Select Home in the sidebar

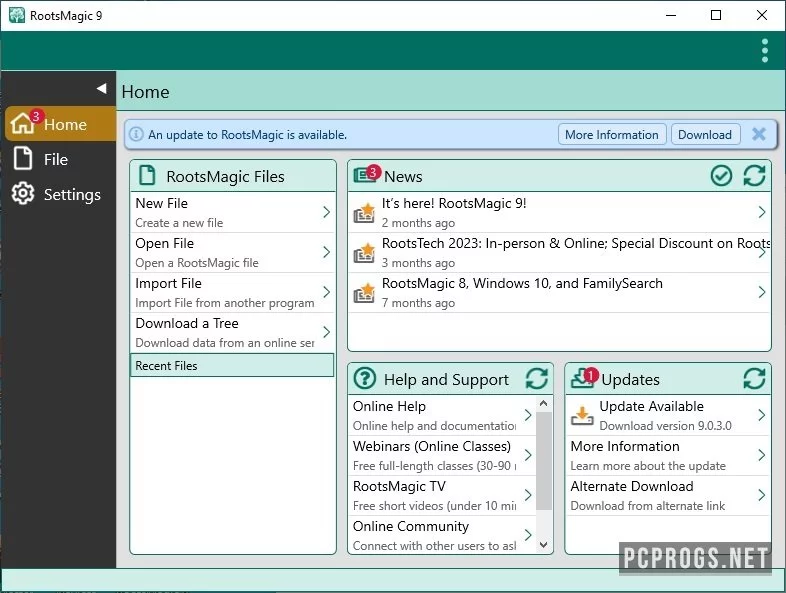[x=61, y=123]
